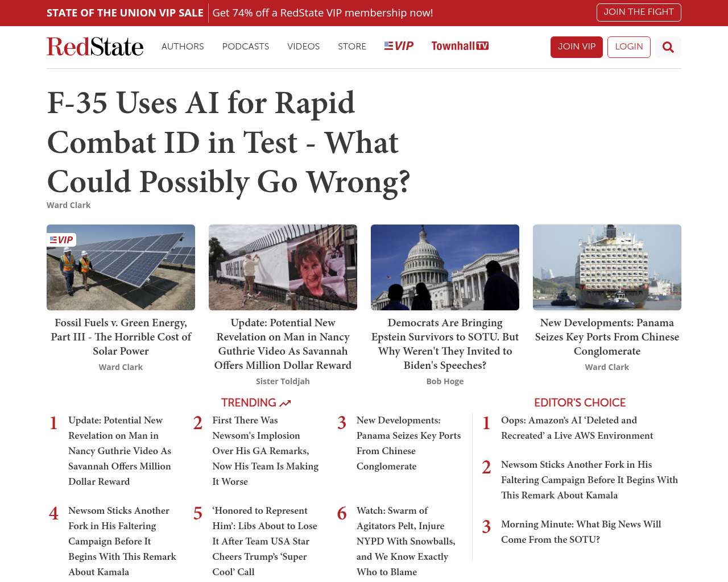Viewport: 728px width, 582px height.
Task: Open the 74% off VIP membership banner link
Action: (x=322, y=13)
